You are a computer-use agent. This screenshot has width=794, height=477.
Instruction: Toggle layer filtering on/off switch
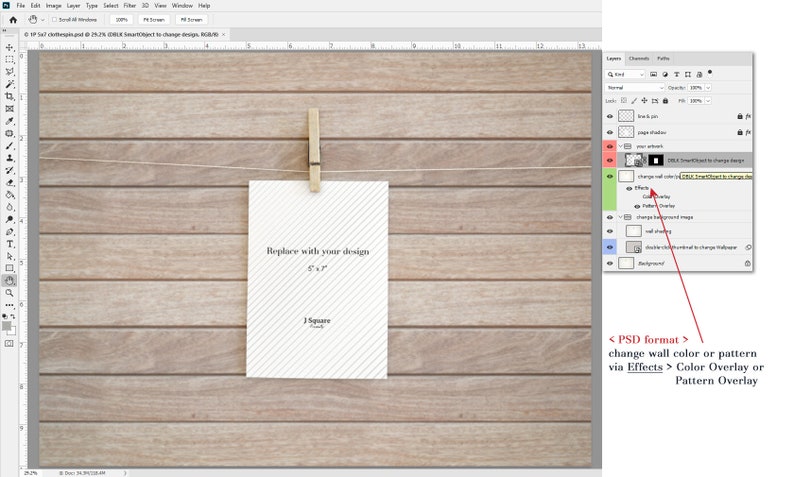710,72
